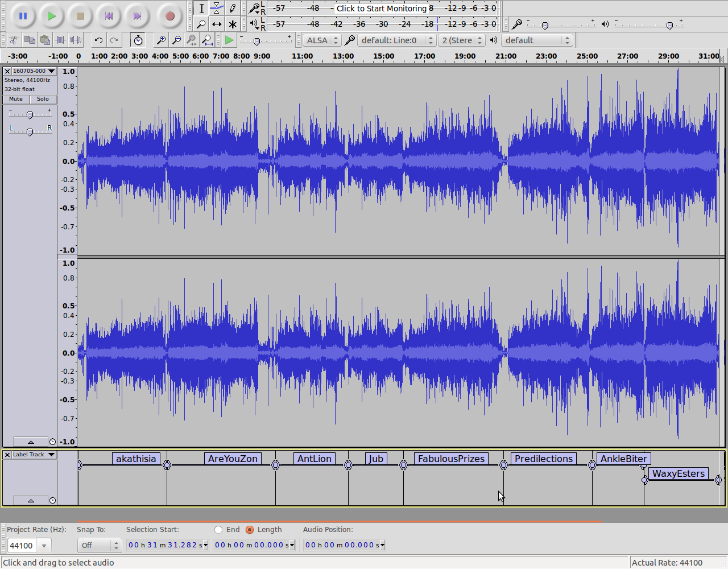This screenshot has height=569, width=728.
Task: Solo the 160705-000 audio track
Action: (x=43, y=99)
